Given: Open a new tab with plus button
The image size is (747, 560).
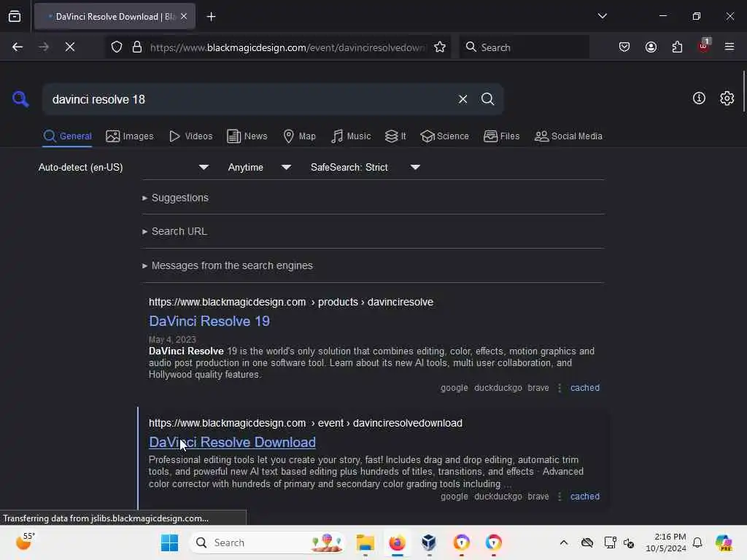Looking at the screenshot, I should [211, 17].
